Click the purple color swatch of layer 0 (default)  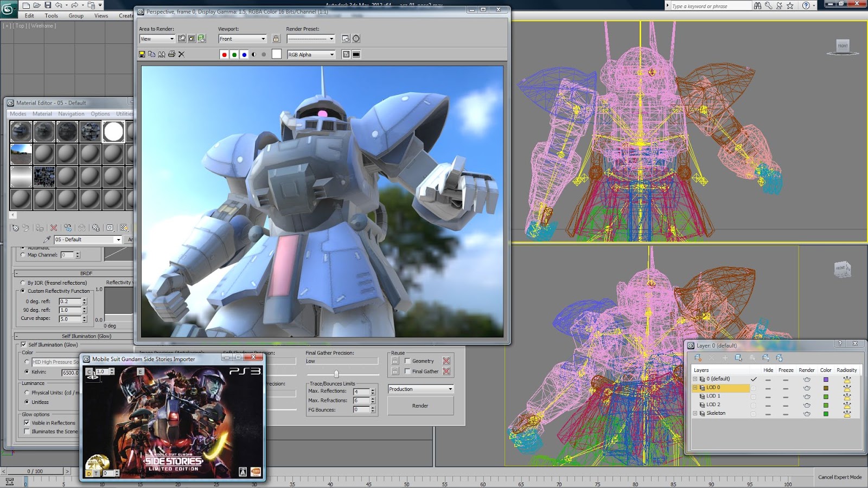pyautogui.click(x=826, y=380)
